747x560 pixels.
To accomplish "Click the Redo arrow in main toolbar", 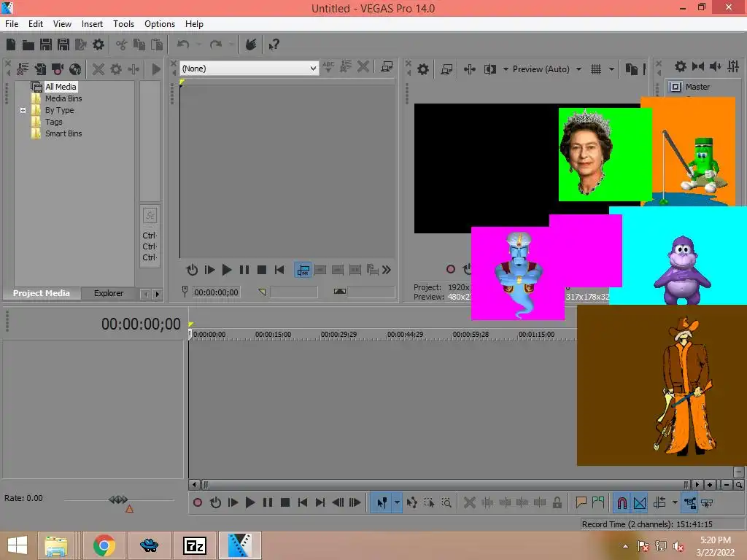I will pyautogui.click(x=216, y=44).
